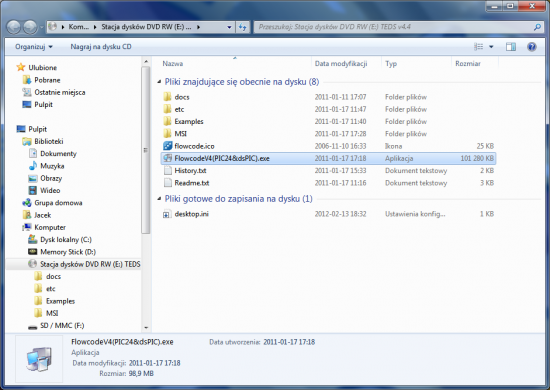
Task: Click the navigation pane scrollbar down arrow
Action: tap(146, 328)
